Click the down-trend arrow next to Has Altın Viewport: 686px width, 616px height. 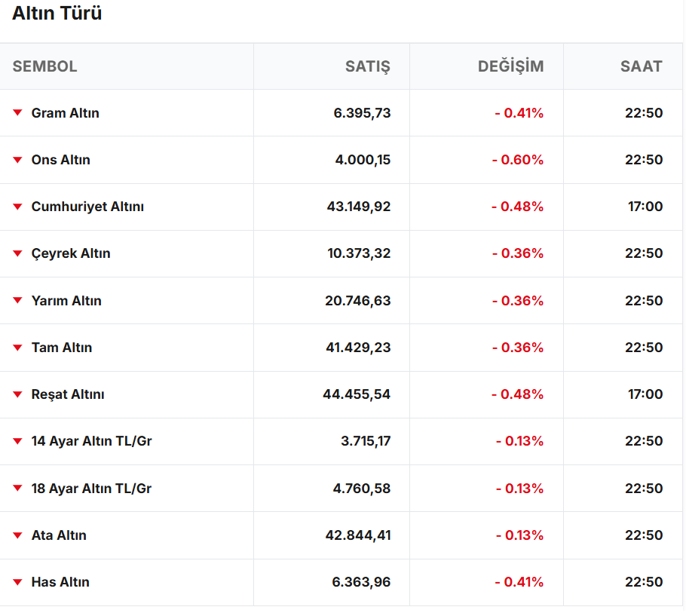coord(17,582)
